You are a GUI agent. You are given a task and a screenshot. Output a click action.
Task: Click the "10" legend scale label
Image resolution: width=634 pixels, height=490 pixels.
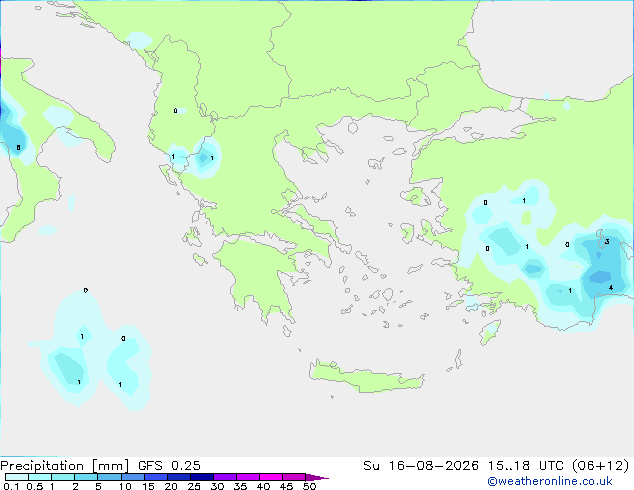[125, 486]
